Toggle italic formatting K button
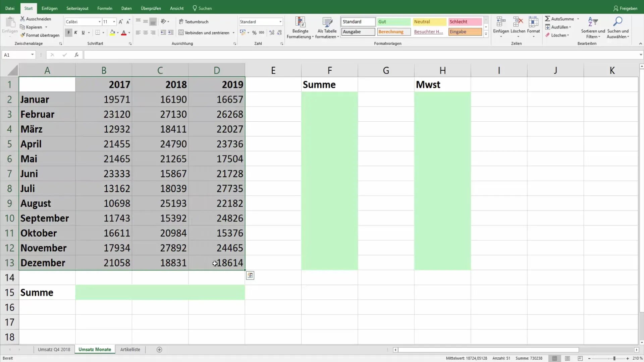Screen dimensions: 644x362 tap(76, 33)
